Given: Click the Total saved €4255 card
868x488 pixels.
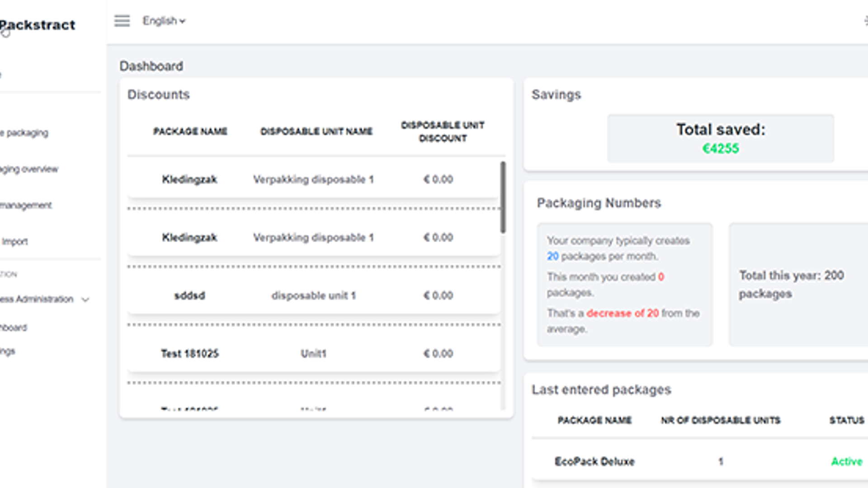Looking at the screenshot, I should point(720,138).
